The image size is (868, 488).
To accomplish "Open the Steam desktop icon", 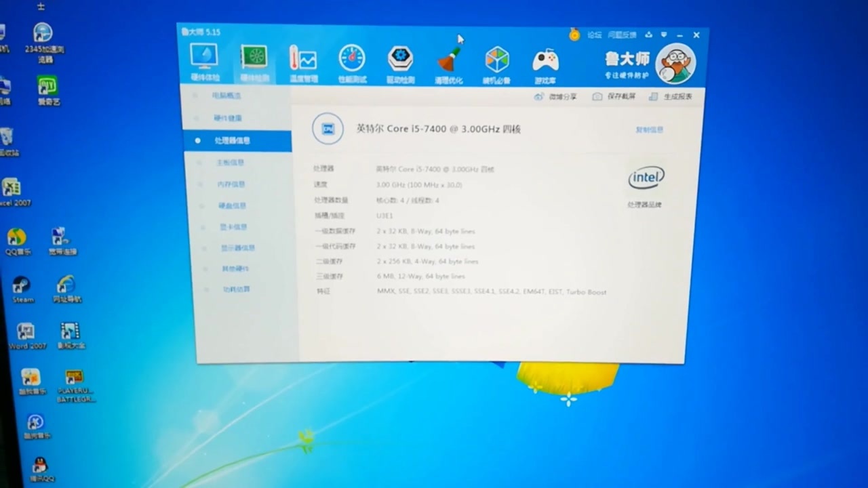I will pos(22,289).
